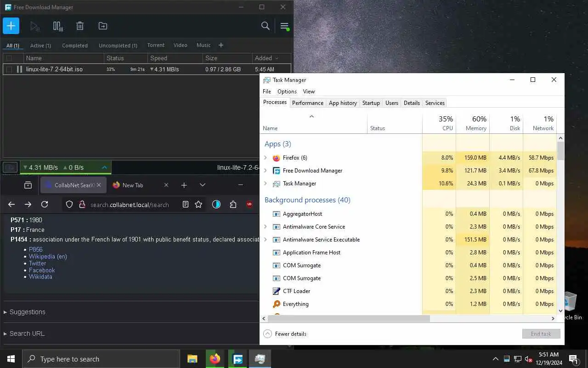Screen dimensions: 588x368
Task: Open the Facebook link
Action: [x=42, y=270]
